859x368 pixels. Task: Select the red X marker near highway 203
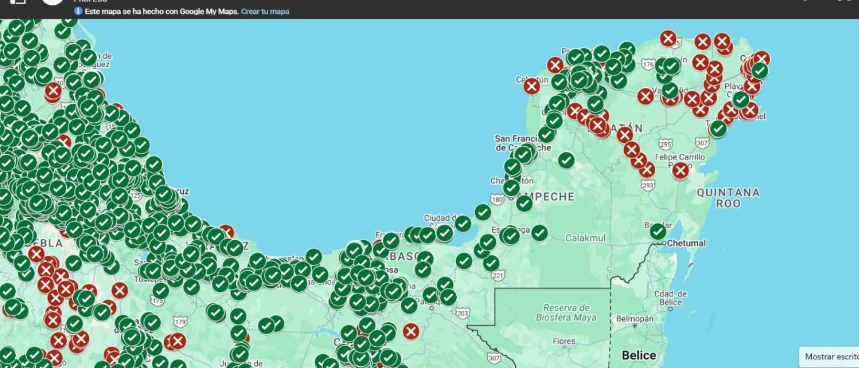(x=411, y=331)
